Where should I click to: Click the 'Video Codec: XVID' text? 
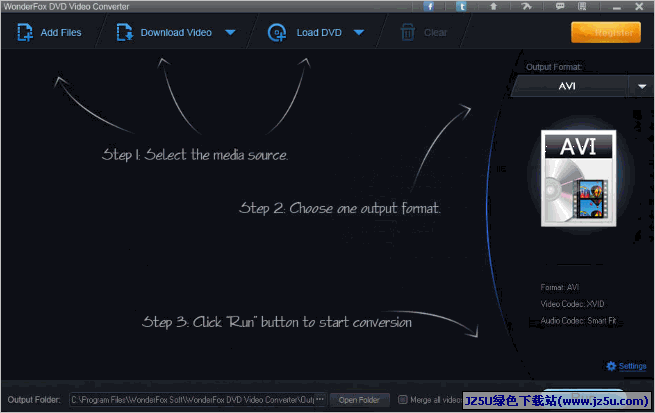click(572, 304)
